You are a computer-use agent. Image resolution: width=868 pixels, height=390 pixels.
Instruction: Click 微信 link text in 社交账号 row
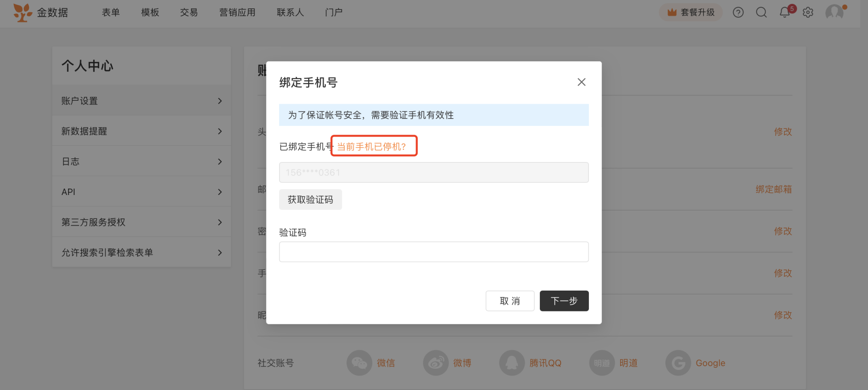[386, 363]
